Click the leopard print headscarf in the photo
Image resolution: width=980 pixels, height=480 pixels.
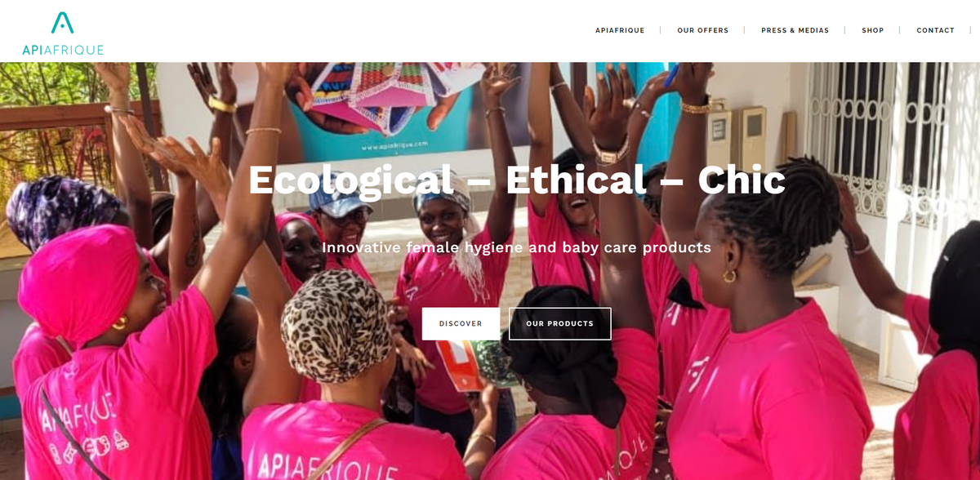[x=336, y=324]
